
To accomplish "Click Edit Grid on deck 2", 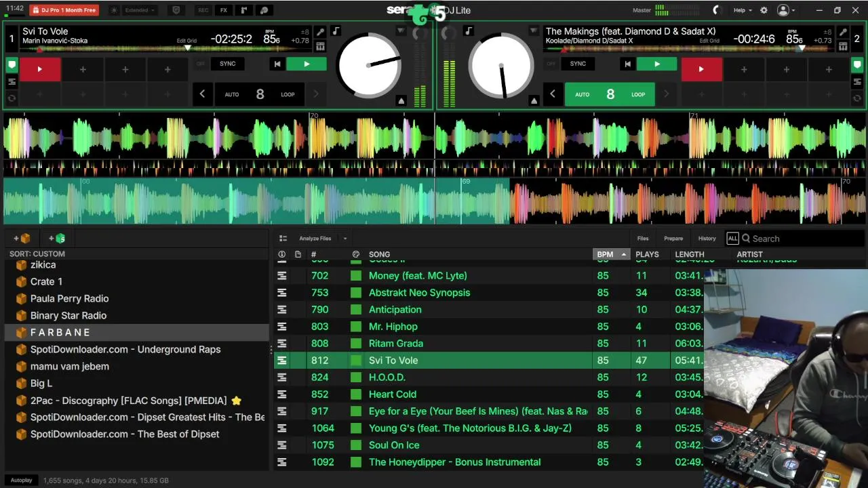I will pos(709,41).
